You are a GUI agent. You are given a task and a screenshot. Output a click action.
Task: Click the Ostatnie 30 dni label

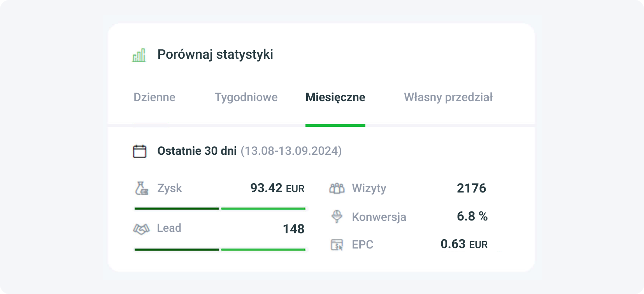pyautogui.click(x=197, y=151)
